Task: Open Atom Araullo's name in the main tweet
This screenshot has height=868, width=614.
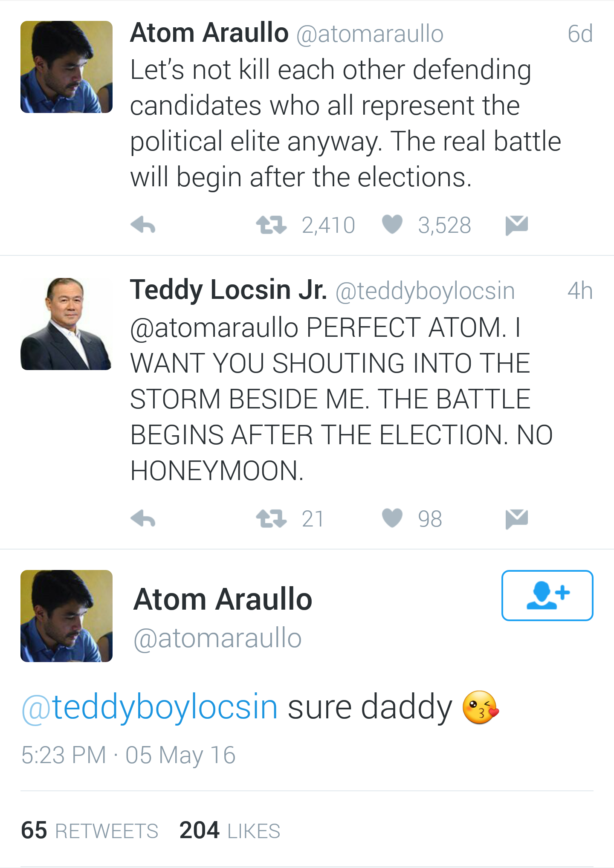Action: coord(223,599)
